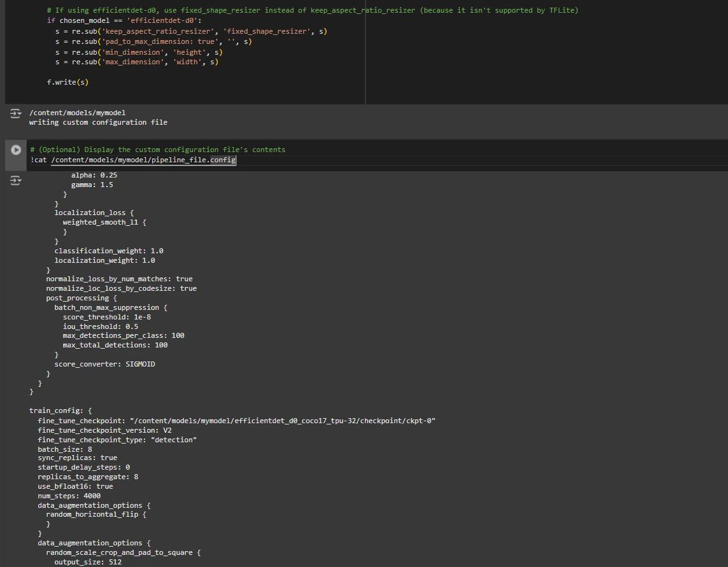This screenshot has width=728, height=567.
Task: Click 'random_scale_crop_and_pad_to_square {' line
Action: click(123, 552)
